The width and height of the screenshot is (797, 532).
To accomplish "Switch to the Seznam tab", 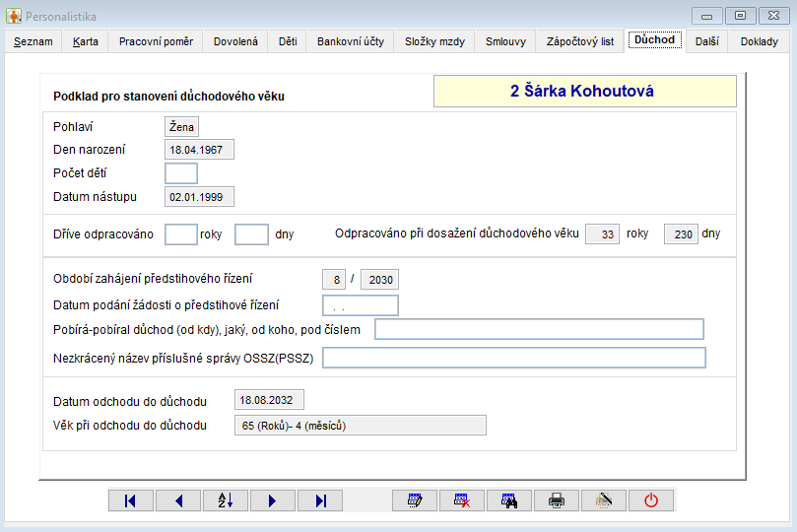I will click(33, 41).
